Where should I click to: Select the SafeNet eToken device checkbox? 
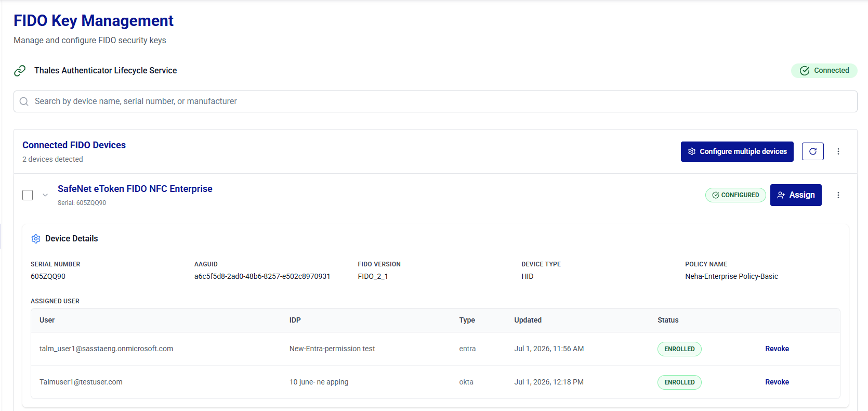click(x=28, y=195)
